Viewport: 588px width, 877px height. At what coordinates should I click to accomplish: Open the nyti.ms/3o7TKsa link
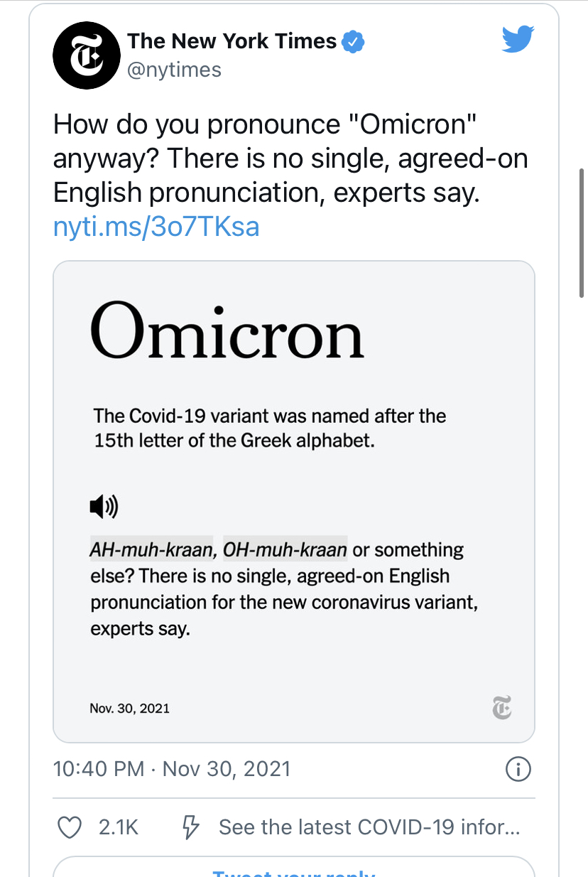156,227
